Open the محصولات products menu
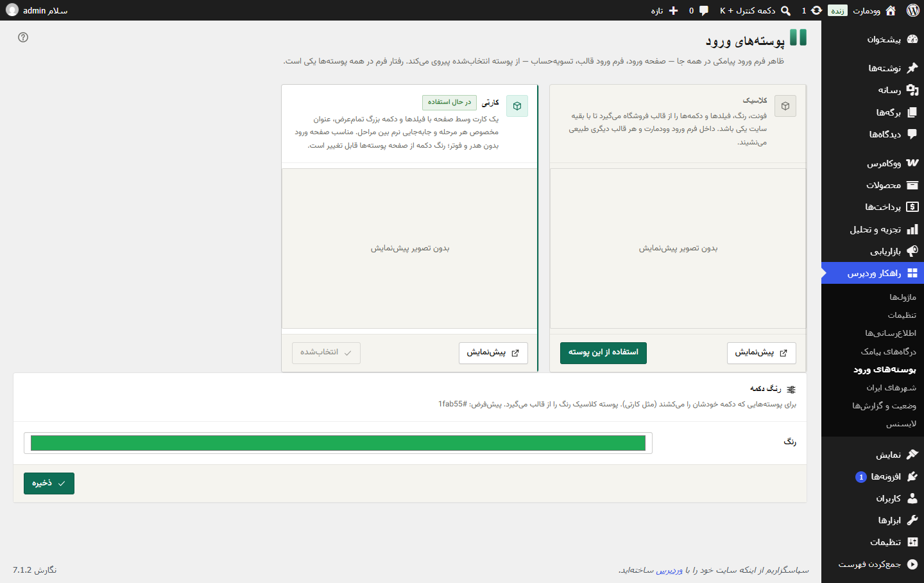This screenshot has height=583, width=924. 873,185
